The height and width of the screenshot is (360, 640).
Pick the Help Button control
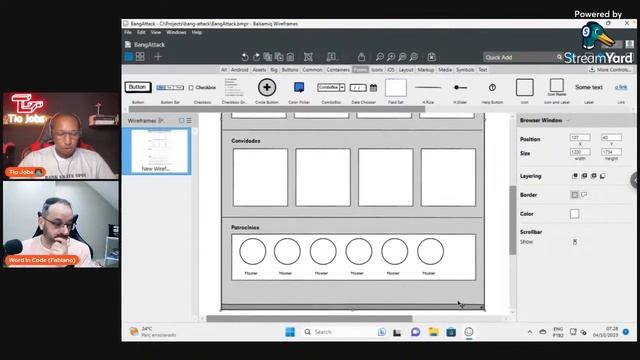click(492, 87)
